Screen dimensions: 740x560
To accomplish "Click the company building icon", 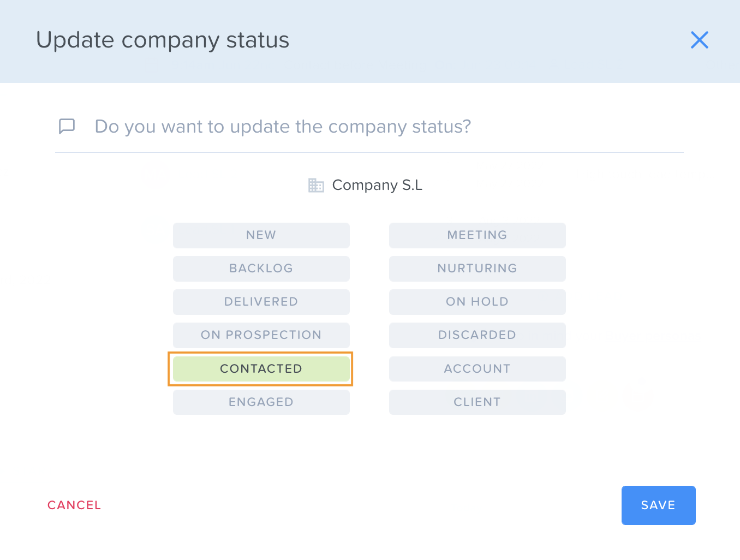I will click(x=316, y=185).
